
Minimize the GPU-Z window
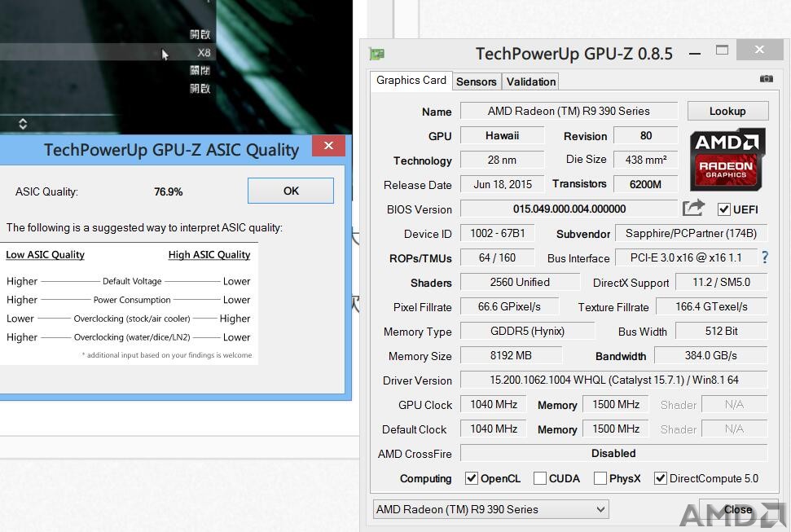(x=695, y=53)
